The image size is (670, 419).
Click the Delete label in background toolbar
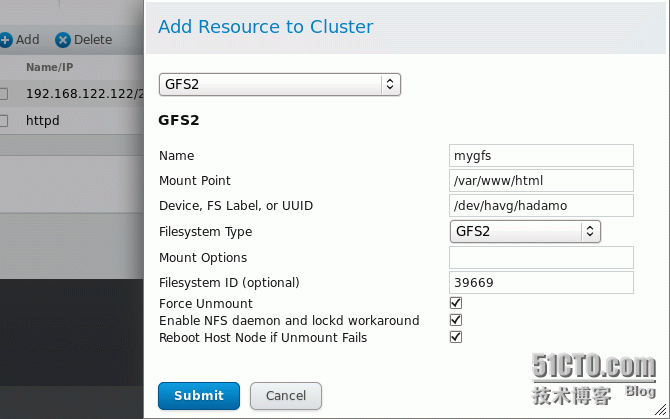point(93,40)
